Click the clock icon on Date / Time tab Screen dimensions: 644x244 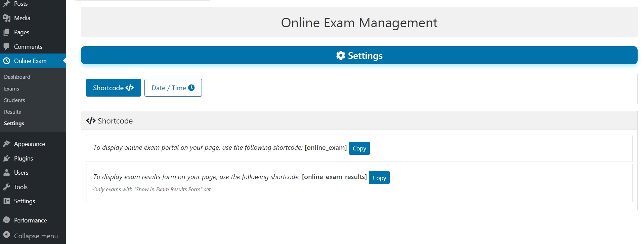click(x=191, y=88)
